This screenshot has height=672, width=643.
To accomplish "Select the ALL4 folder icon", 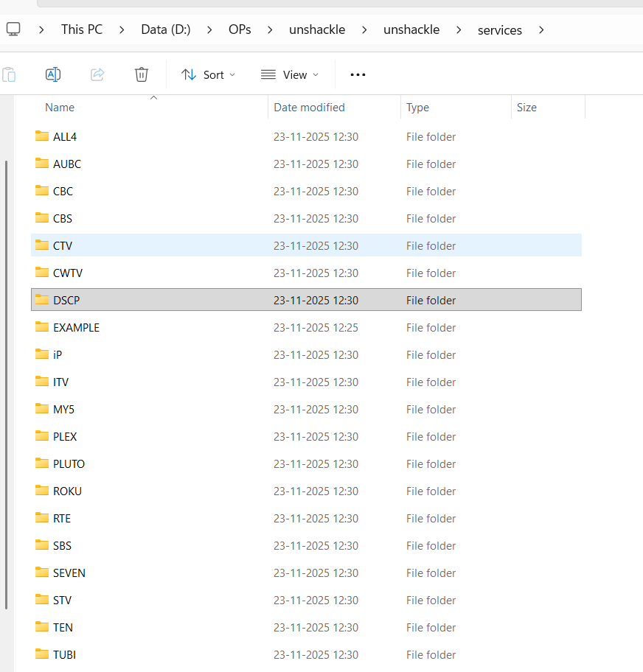I will pos(42,136).
